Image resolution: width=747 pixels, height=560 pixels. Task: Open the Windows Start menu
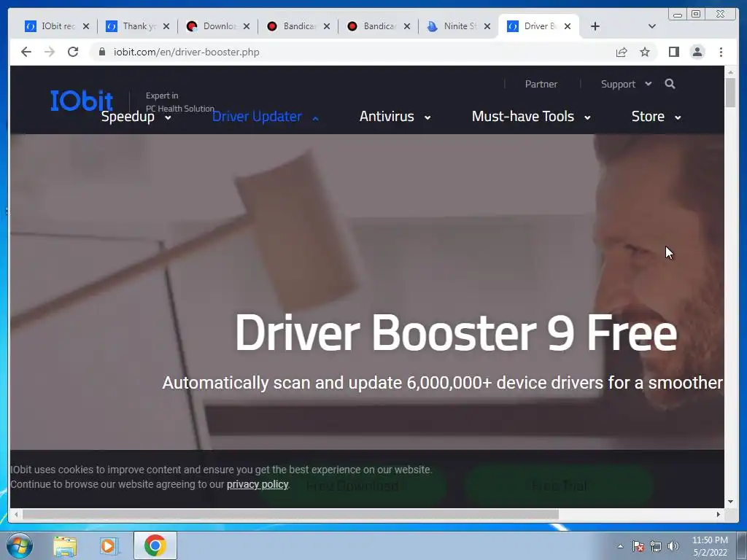pyautogui.click(x=20, y=545)
